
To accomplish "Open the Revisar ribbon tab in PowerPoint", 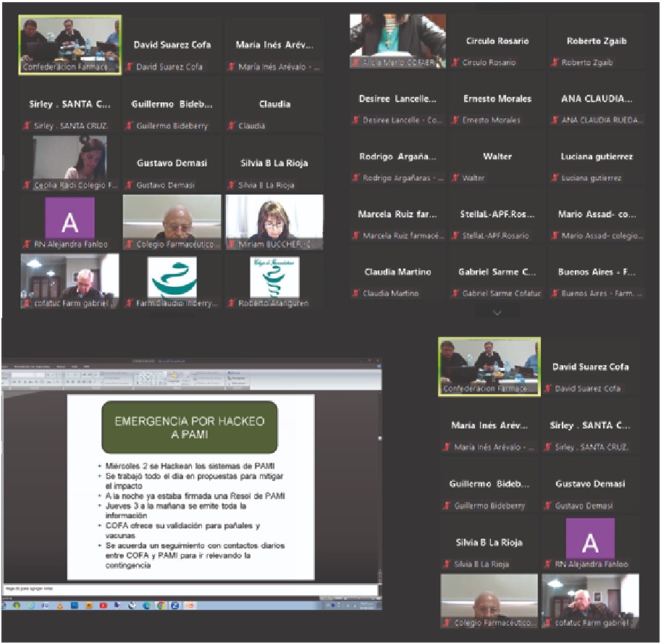I will [x=60, y=367].
